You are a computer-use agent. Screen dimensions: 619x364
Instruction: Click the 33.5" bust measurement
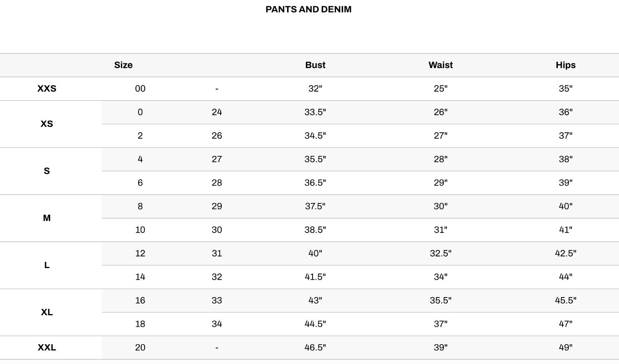tap(315, 112)
